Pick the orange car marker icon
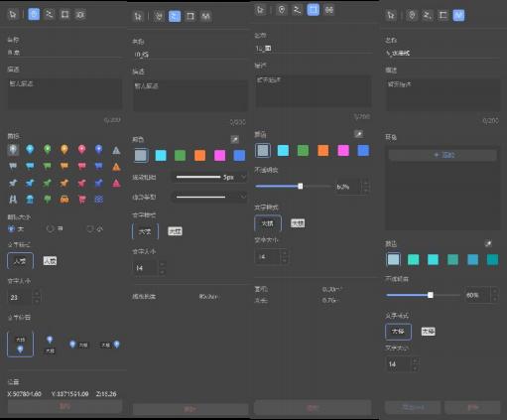The image size is (507, 420). [64, 200]
